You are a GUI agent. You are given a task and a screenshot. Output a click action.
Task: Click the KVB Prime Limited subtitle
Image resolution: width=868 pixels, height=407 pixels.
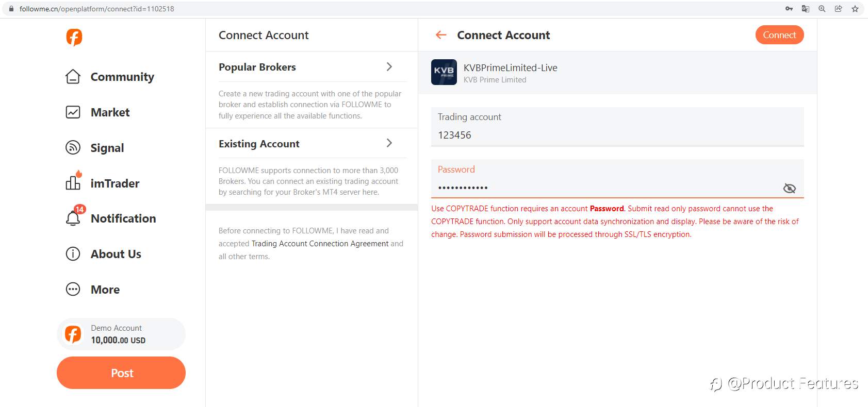[x=495, y=80]
